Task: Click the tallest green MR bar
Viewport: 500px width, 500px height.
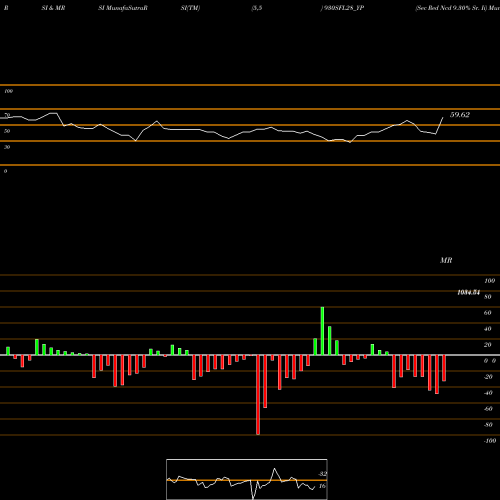Action: pyautogui.click(x=322, y=331)
